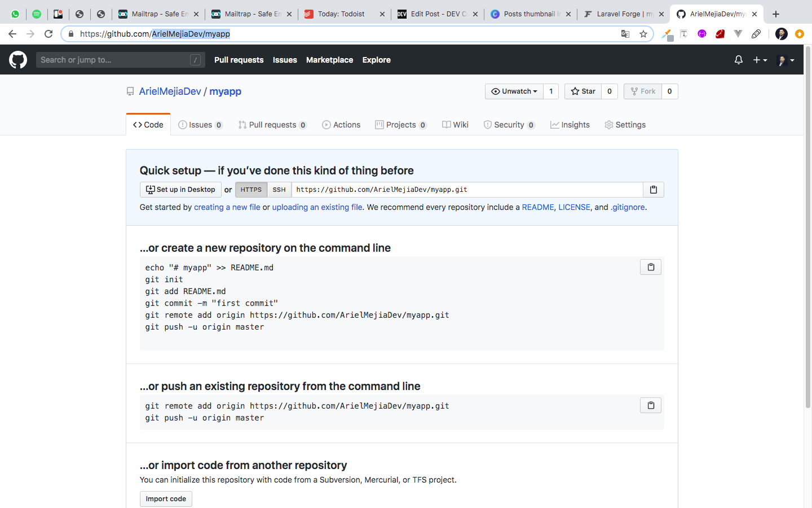Viewport: 812px width, 508px height.
Task: Go back with the browser back arrow
Action: [x=12, y=34]
